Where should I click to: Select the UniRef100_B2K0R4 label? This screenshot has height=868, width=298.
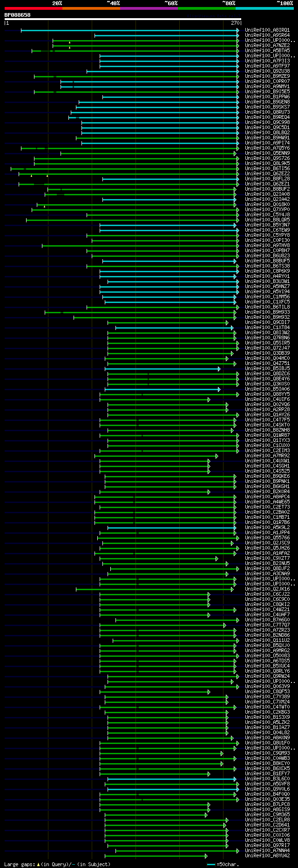pyautogui.click(x=267, y=492)
